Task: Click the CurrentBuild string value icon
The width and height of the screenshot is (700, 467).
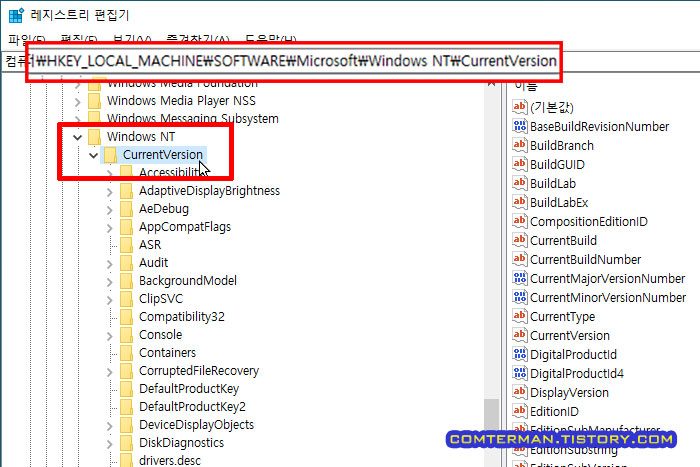Action: pos(520,240)
